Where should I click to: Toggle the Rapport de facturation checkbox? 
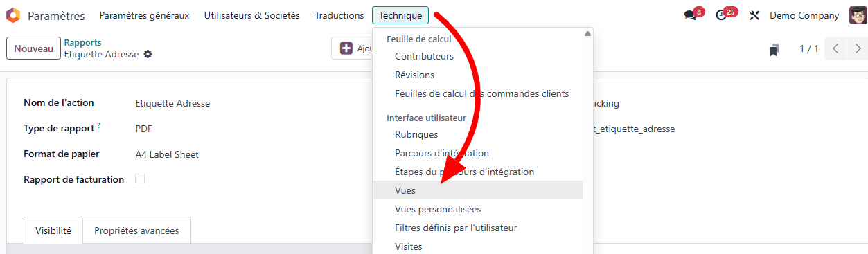140,179
